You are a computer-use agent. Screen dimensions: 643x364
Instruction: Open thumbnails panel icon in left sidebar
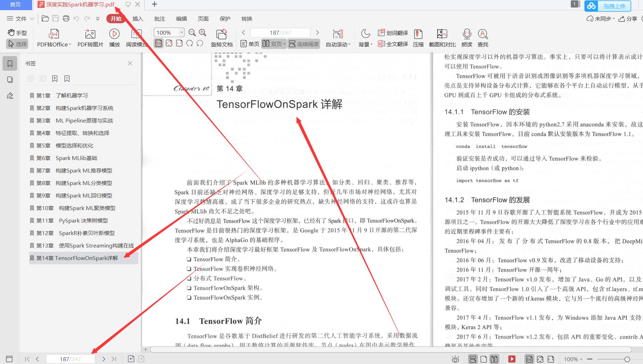pyautogui.click(x=10, y=80)
